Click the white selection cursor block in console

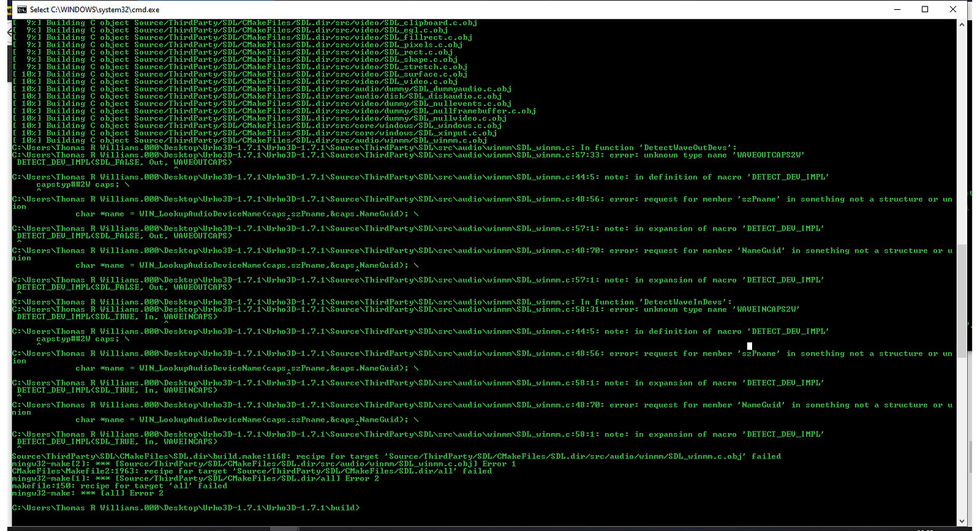pyautogui.click(x=749, y=346)
